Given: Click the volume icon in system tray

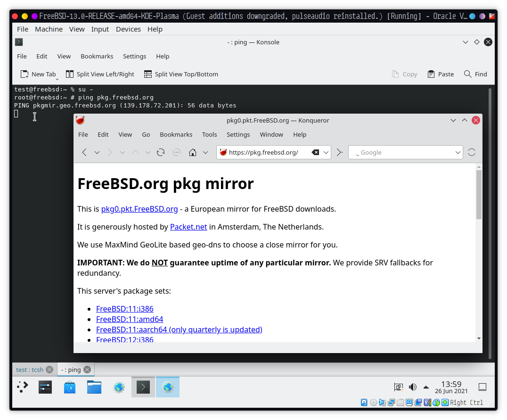Looking at the screenshot, I should (x=413, y=387).
